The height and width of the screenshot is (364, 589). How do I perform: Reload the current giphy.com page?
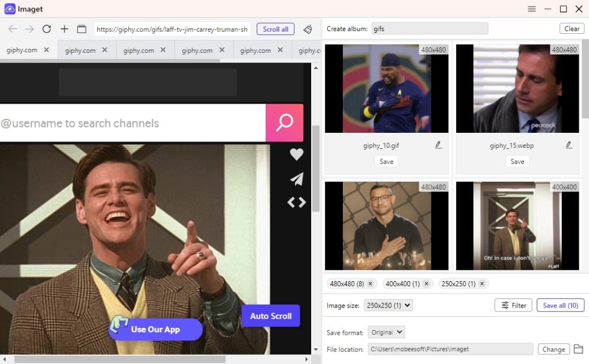coord(47,29)
